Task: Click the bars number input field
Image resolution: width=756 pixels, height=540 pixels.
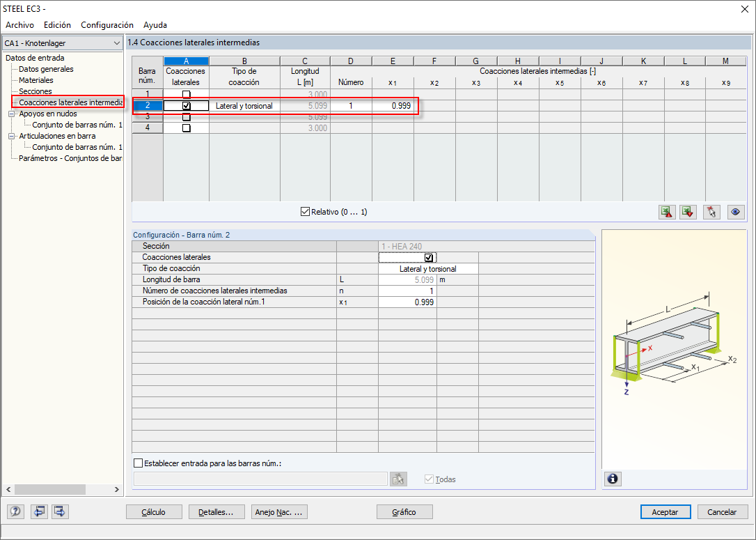Action: 260,479
